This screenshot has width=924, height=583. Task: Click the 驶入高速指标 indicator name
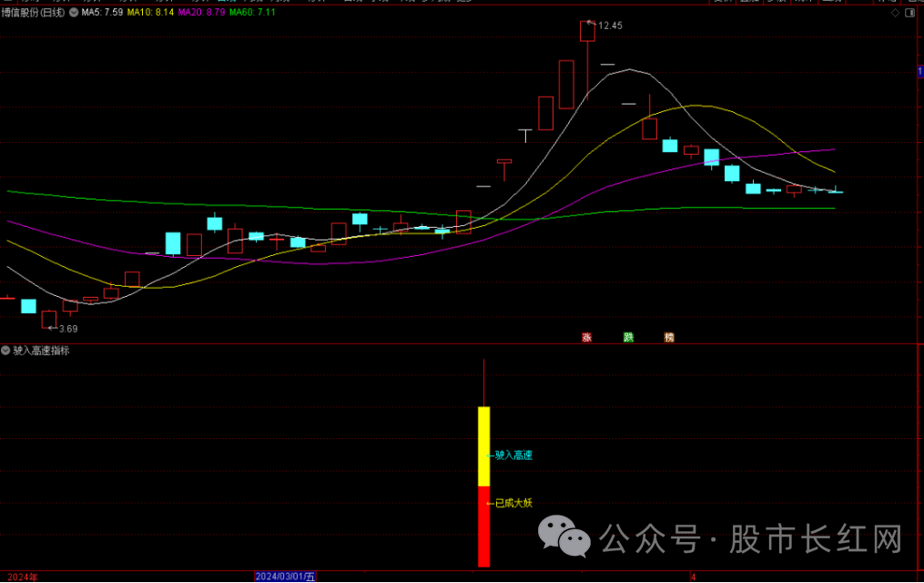click(41, 351)
